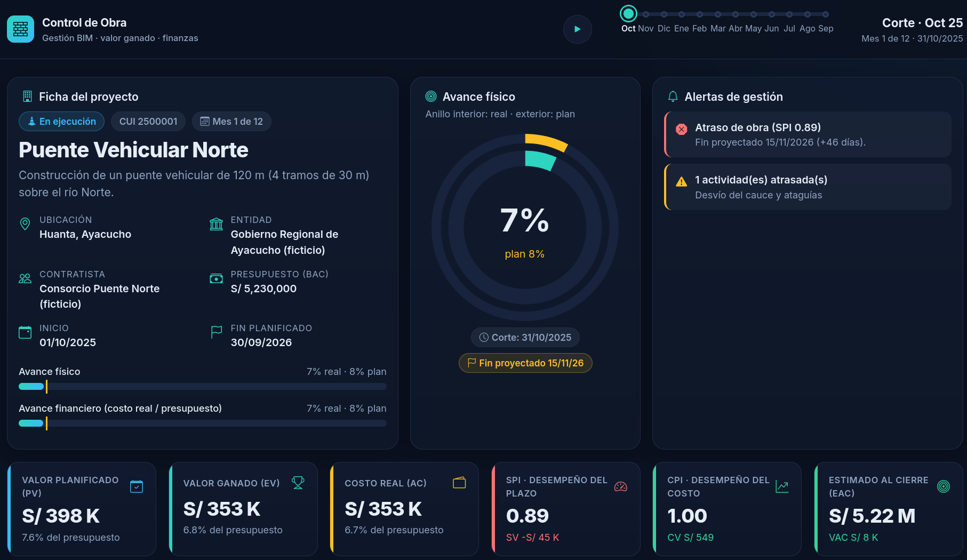Screen dimensions: 967x560
Task: Click the target icon on Estimado al Cierre card
Action: point(944,486)
